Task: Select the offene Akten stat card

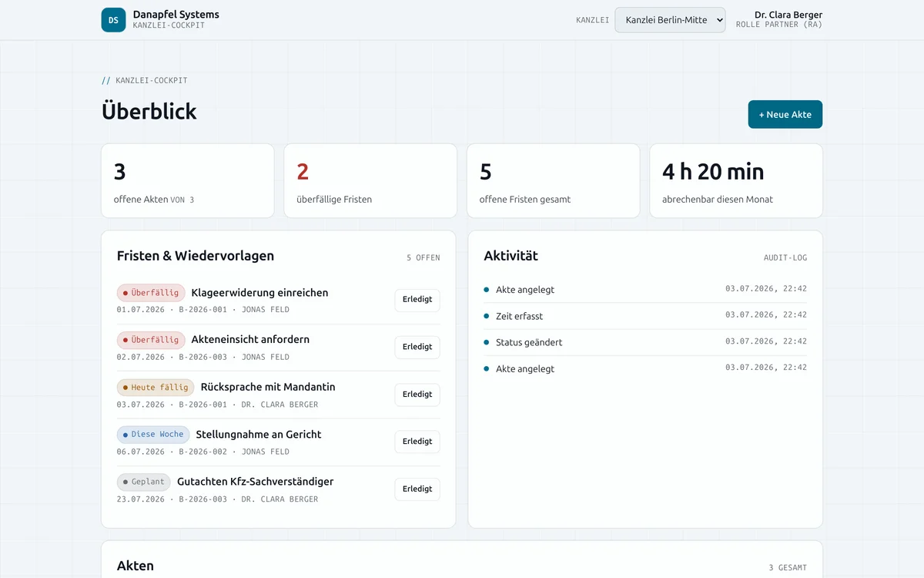Action: [x=188, y=181]
